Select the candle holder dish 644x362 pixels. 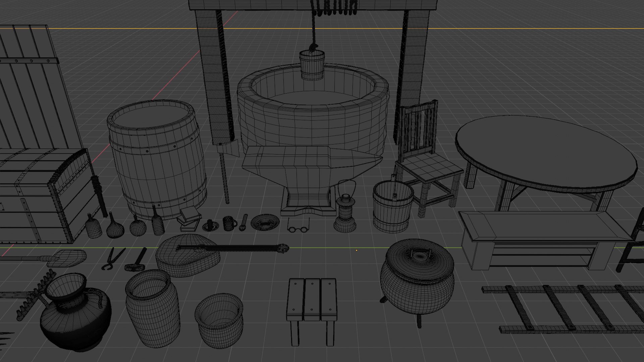[x=210, y=226]
